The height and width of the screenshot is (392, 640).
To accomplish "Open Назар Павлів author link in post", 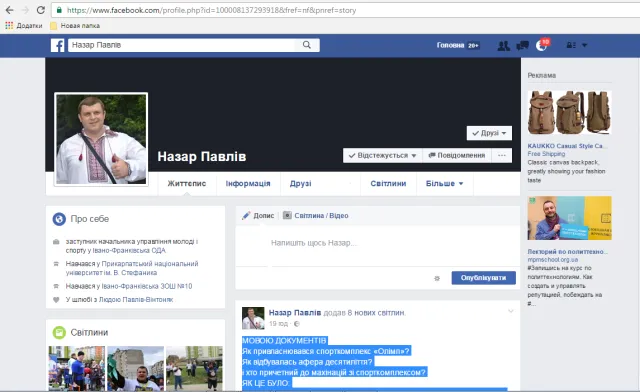I will [x=295, y=313].
